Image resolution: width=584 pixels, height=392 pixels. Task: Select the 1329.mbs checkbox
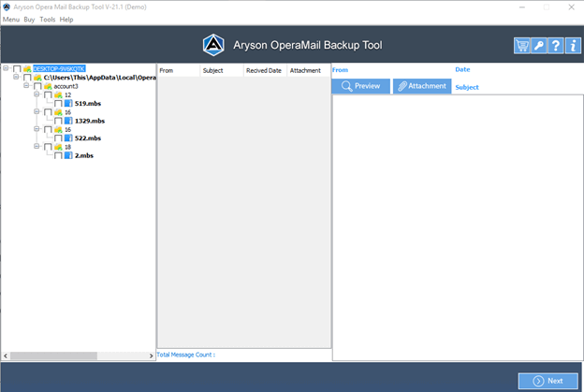[x=58, y=121]
